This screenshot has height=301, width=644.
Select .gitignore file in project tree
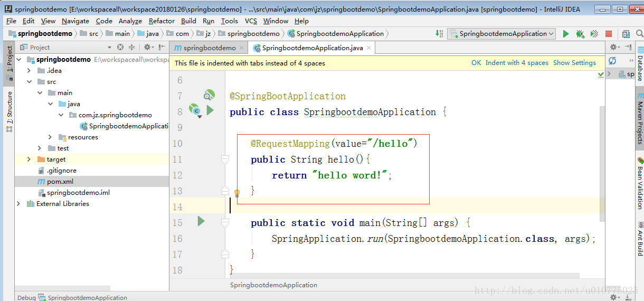coord(61,171)
